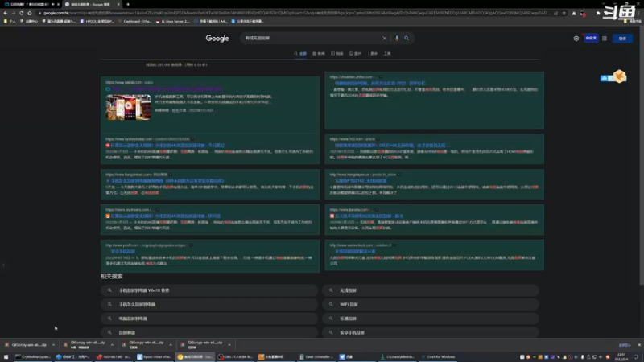The height and width of the screenshot is (362, 644).
Task: Click browser back arrow
Action: (x=6, y=13)
